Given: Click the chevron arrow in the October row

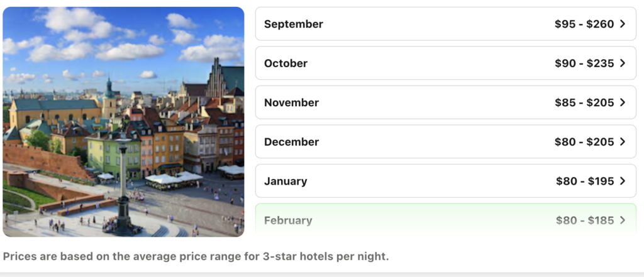Looking at the screenshot, I should click(x=623, y=63).
